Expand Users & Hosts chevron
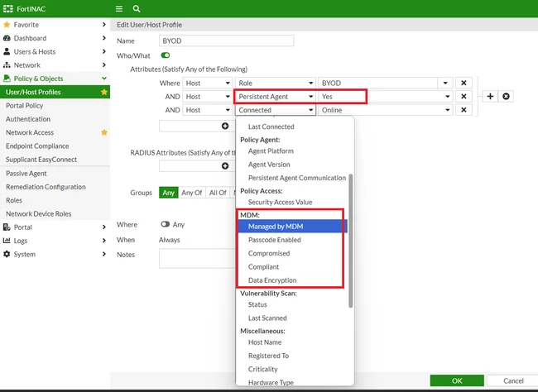The width and height of the screenshot is (538, 392). 104,51
